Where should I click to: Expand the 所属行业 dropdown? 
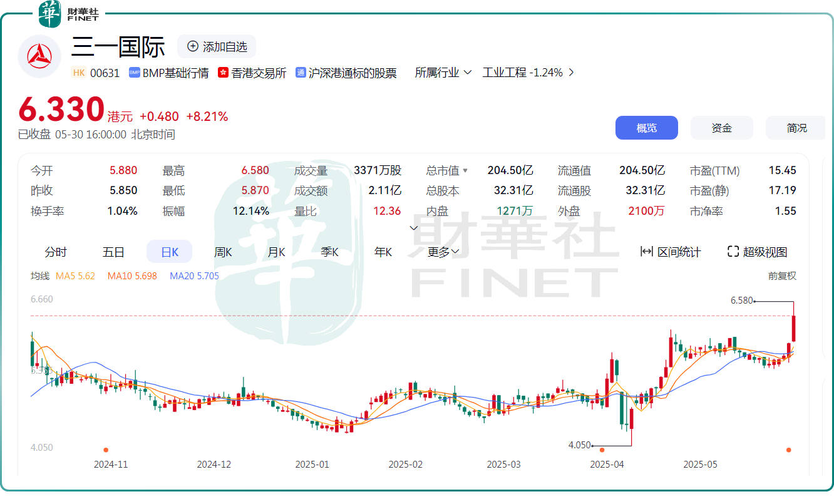tap(443, 73)
